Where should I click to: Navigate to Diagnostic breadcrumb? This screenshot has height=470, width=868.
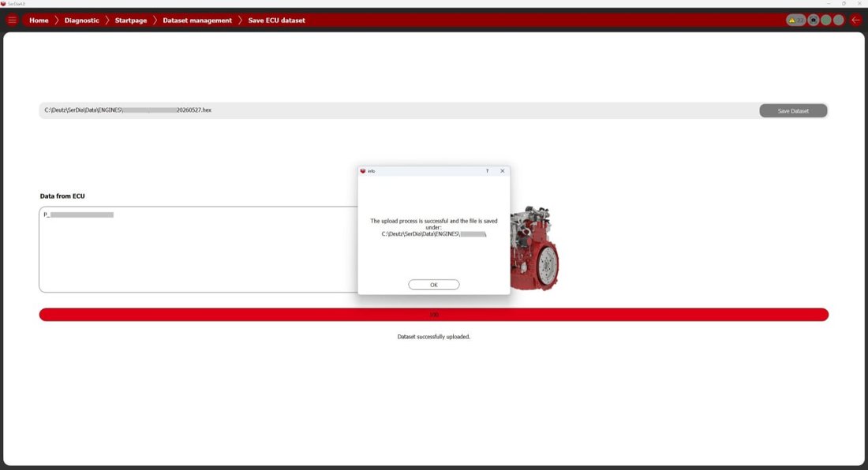(x=82, y=21)
